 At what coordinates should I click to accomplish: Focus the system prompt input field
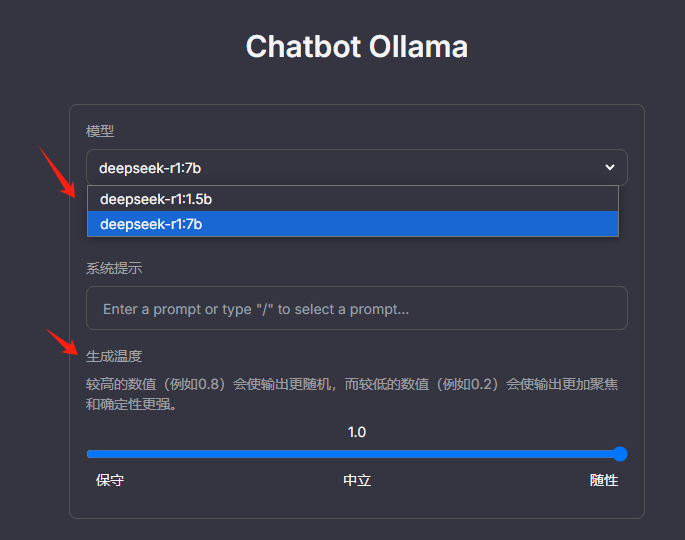(356, 308)
